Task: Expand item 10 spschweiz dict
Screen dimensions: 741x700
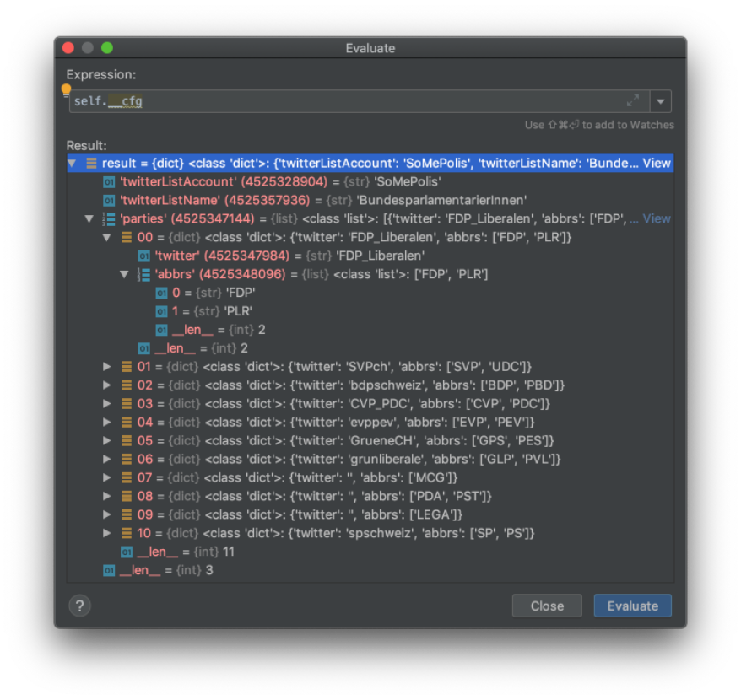Action: [x=107, y=533]
